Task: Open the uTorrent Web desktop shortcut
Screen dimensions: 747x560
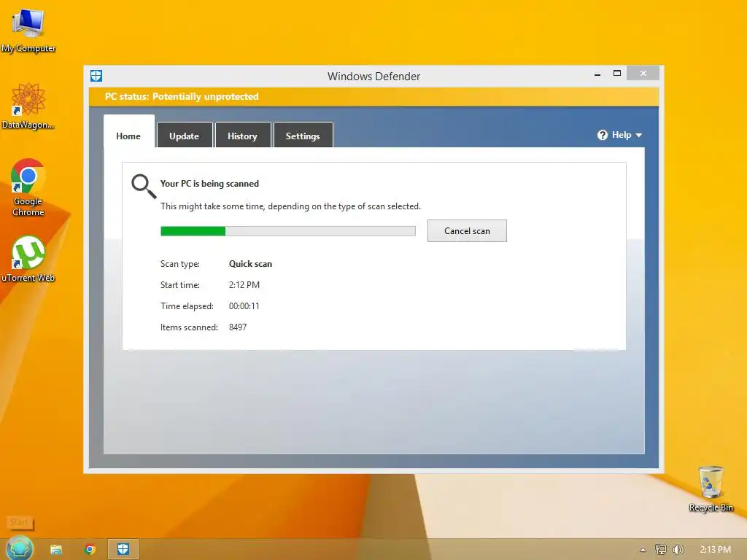Action: (28, 258)
